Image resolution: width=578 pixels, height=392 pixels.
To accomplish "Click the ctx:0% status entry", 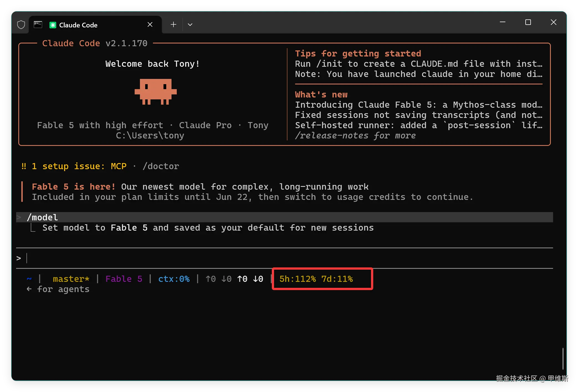I will (x=174, y=279).
